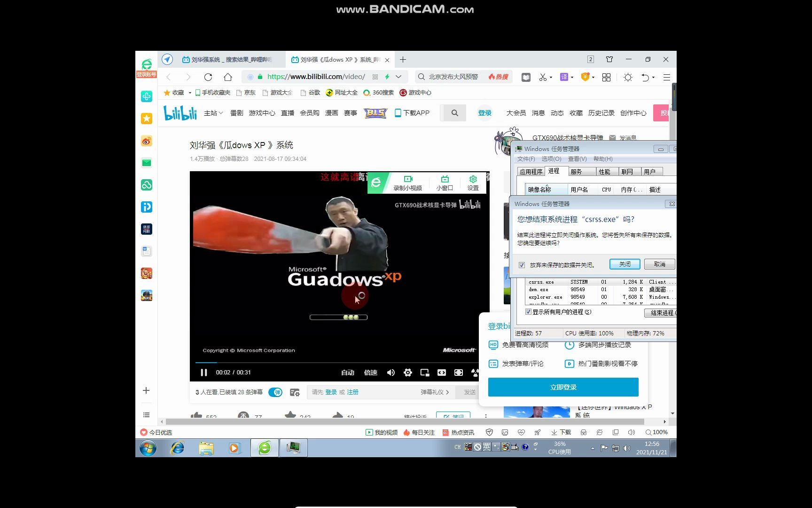Mute the volume icon in the video player
812x508 pixels.
click(x=390, y=372)
